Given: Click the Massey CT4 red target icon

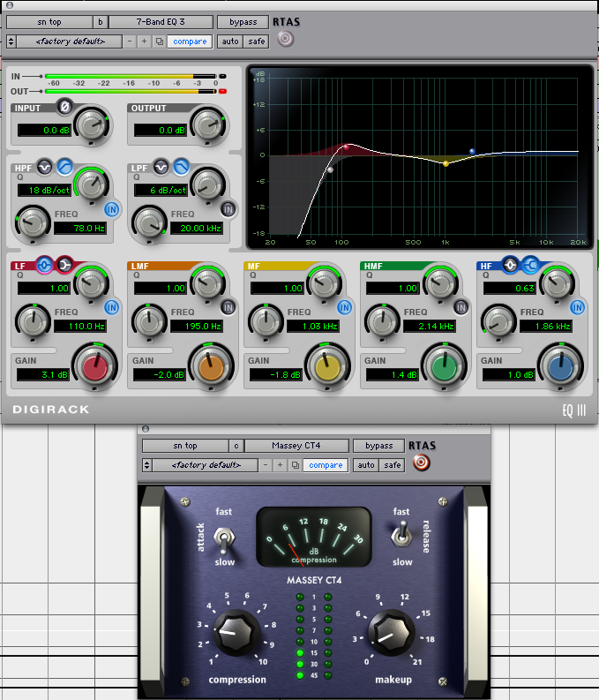Looking at the screenshot, I should tap(421, 463).
